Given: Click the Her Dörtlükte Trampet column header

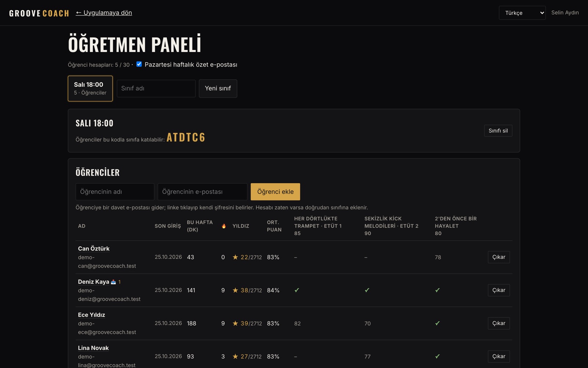Looking at the screenshot, I should point(318,226).
